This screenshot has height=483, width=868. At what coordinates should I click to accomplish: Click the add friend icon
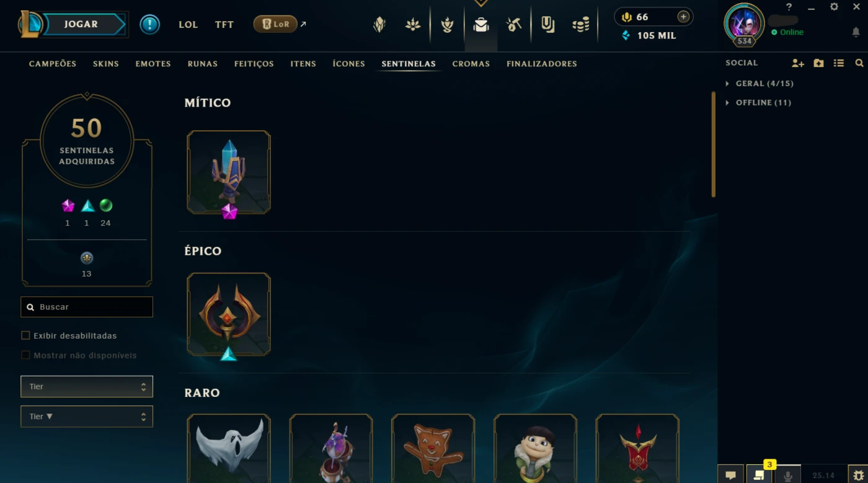798,63
